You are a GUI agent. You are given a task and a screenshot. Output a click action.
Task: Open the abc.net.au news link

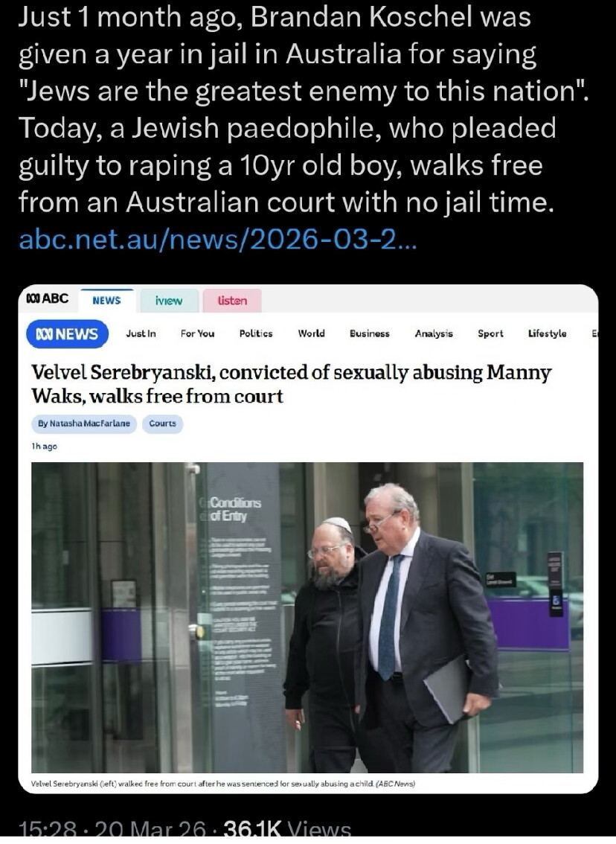point(217,239)
